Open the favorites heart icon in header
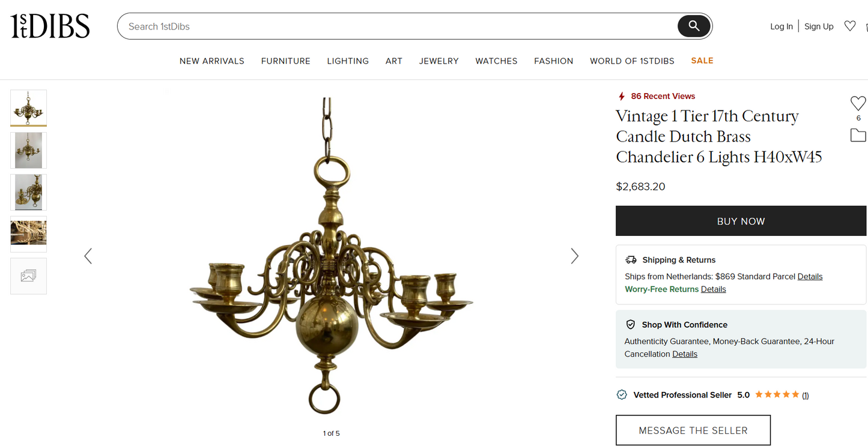868x446 pixels. pyautogui.click(x=849, y=26)
